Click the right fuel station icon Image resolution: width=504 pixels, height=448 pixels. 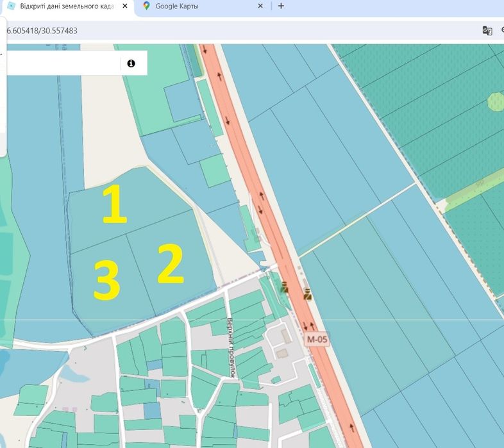point(308,294)
